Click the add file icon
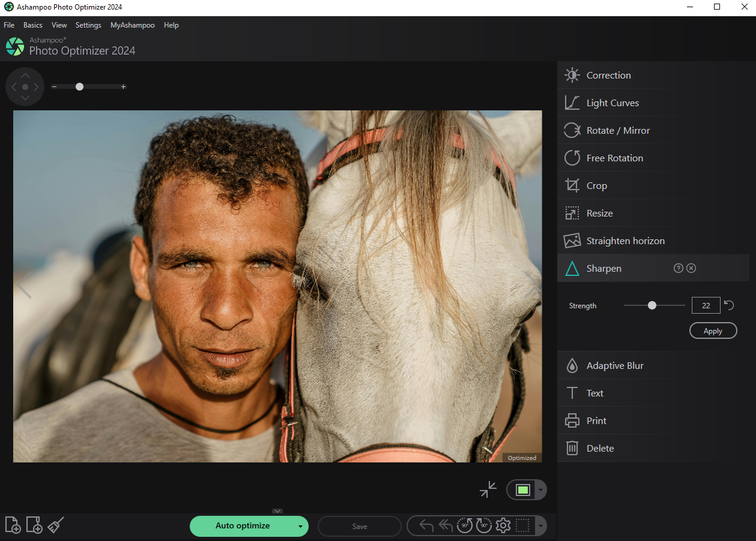This screenshot has height=541, width=756. pyautogui.click(x=13, y=525)
